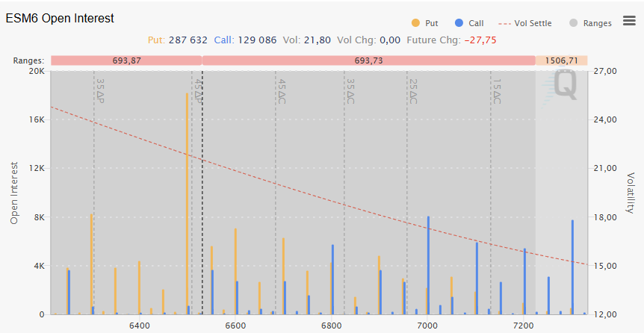The height and width of the screenshot is (333, 644).
Task: Click the 45ΔC delta marker label
Action: tap(282, 92)
